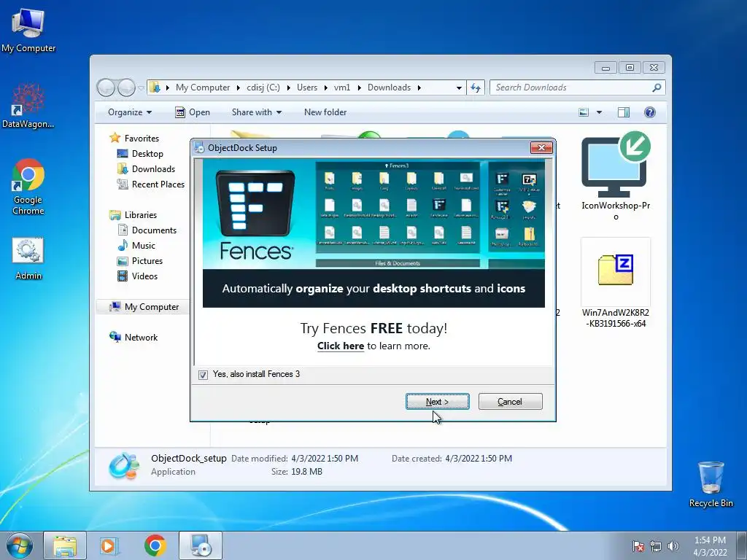Click the network tray icon

pos(656,546)
